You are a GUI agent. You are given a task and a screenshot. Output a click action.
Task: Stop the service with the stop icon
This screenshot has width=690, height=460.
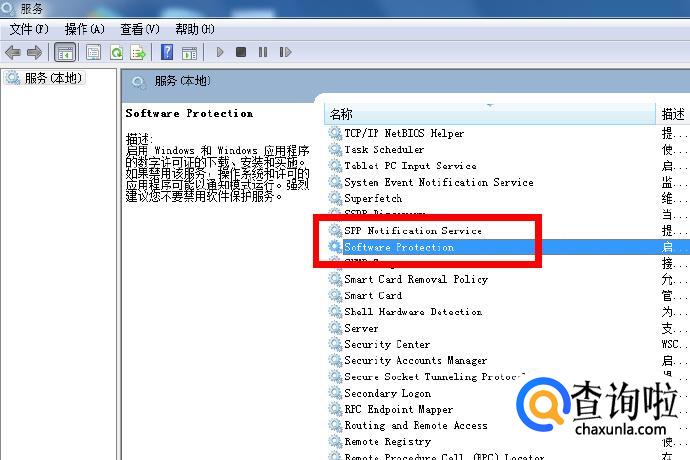pyautogui.click(x=241, y=52)
